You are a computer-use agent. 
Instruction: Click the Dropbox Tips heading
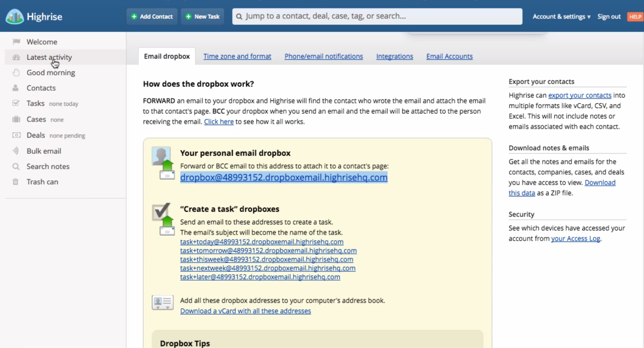coord(185,343)
